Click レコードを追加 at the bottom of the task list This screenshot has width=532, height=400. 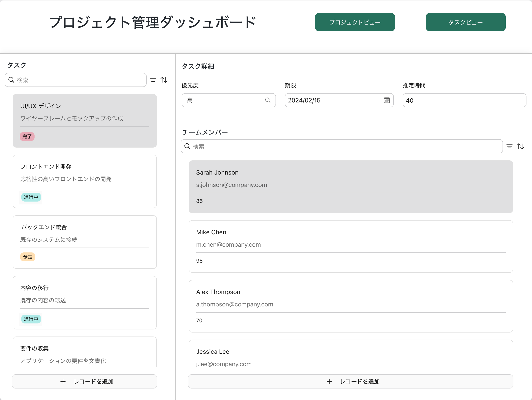(84, 381)
